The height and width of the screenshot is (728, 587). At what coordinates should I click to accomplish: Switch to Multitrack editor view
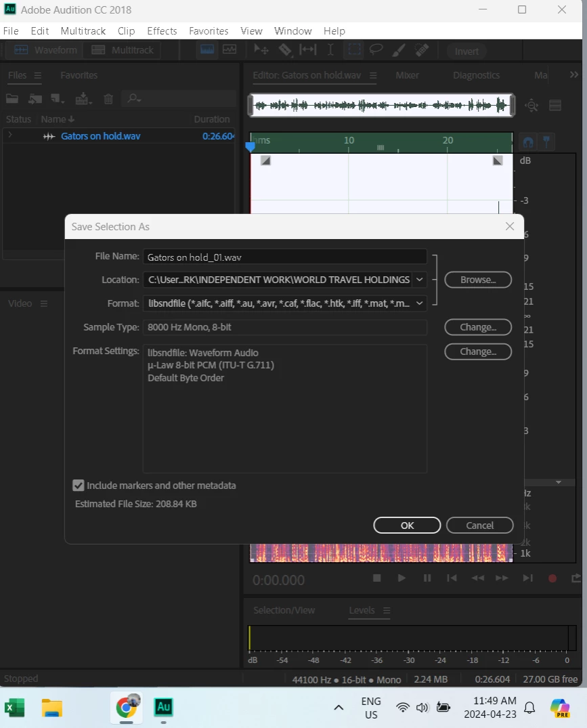[122, 50]
